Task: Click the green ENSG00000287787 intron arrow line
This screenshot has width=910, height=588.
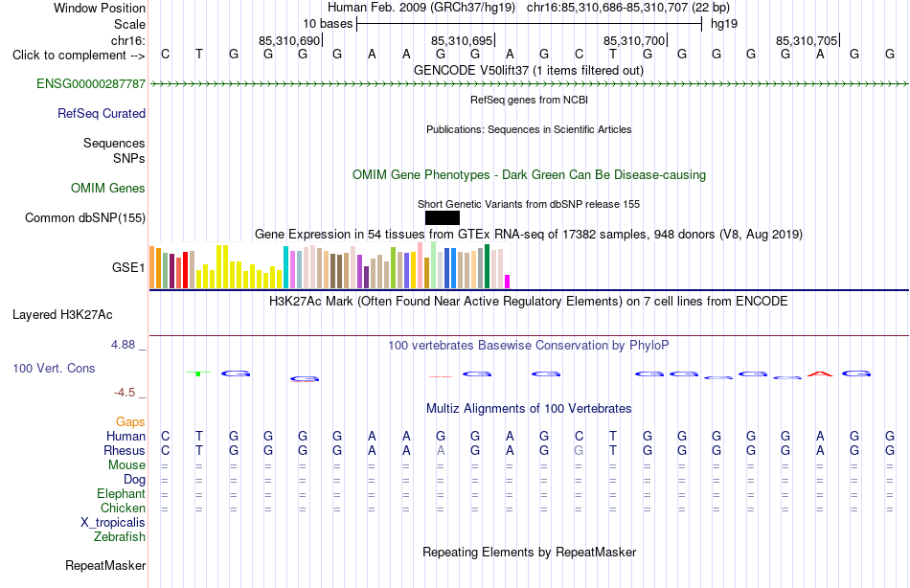Action: coord(530,84)
